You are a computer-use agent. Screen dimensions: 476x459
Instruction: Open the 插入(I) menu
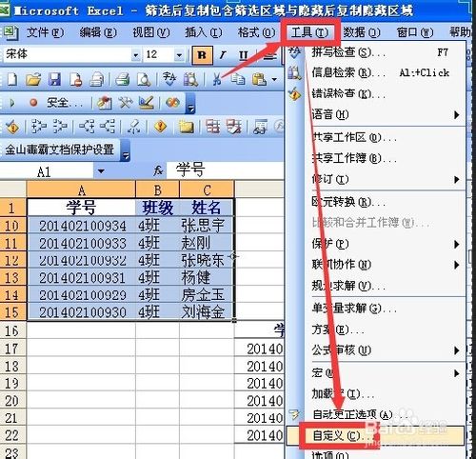(x=204, y=32)
